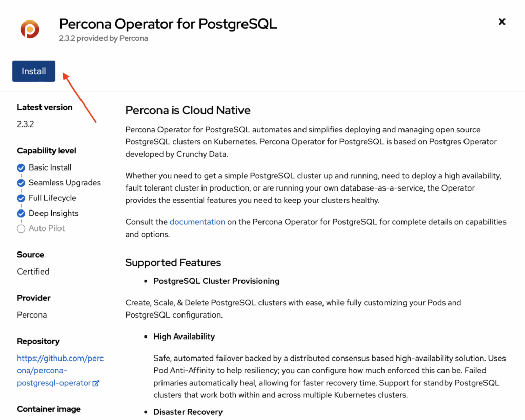The image size is (525, 420).
Task: Click the unfilled Auto Pilot capability circle
Action: [x=21, y=228]
